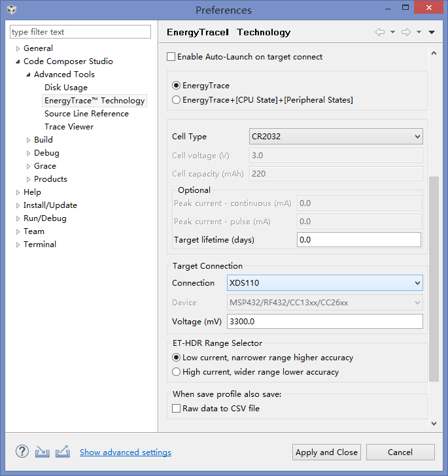The height and width of the screenshot is (476, 448).
Task: Go back with the left arrow icon
Action: pos(380,32)
